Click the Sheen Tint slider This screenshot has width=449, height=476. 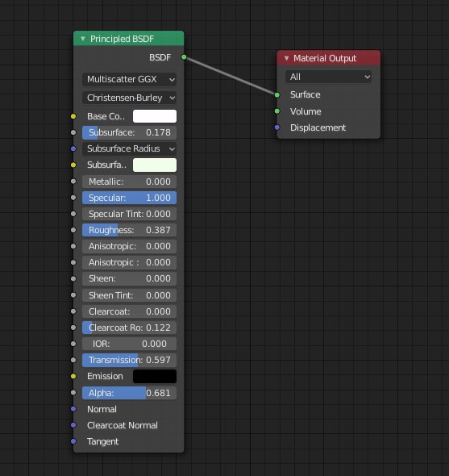click(x=129, y=295)
